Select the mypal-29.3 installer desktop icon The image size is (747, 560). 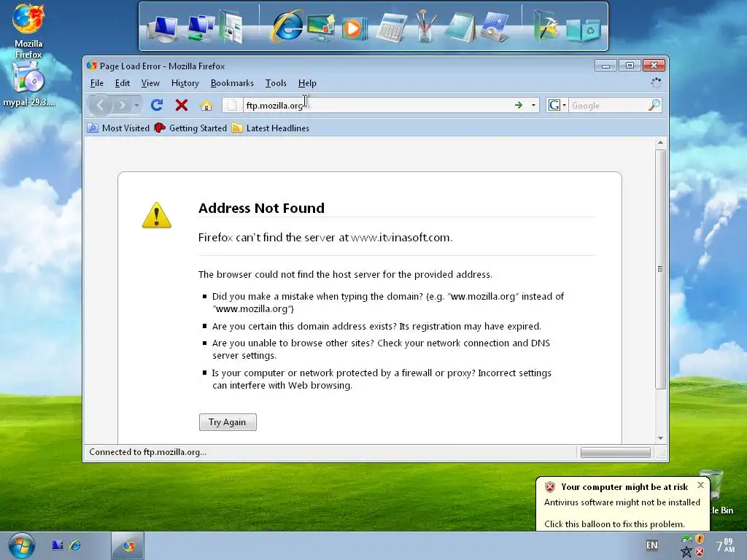click(28, 85)
